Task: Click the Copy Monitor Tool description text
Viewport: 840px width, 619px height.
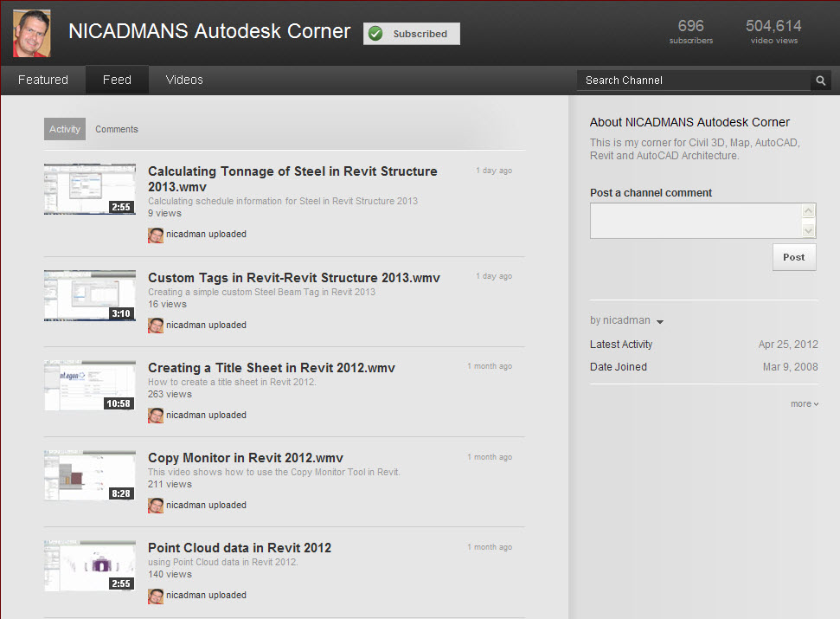Action: tap(273, 472)
